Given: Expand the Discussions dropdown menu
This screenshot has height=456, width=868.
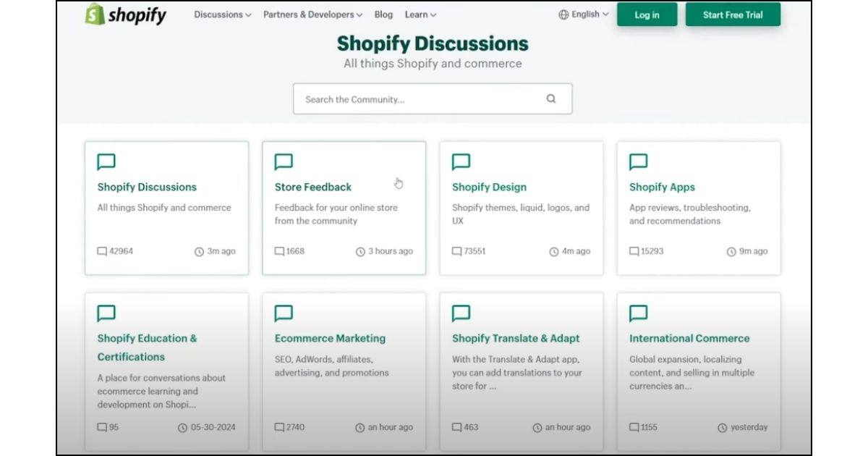Looking at the screenshot, I should pos(222,14).
